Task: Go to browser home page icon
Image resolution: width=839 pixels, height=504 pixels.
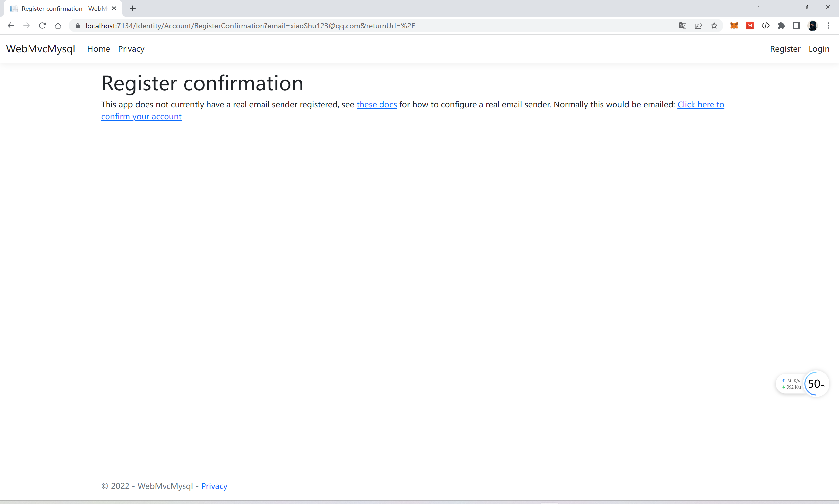Action: 58,26
